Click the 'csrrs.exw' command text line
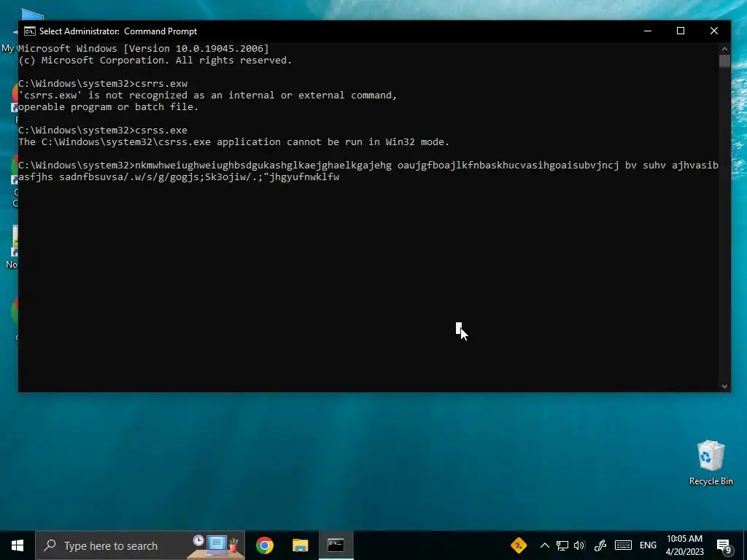747x560 pixels. coord(102,83)
